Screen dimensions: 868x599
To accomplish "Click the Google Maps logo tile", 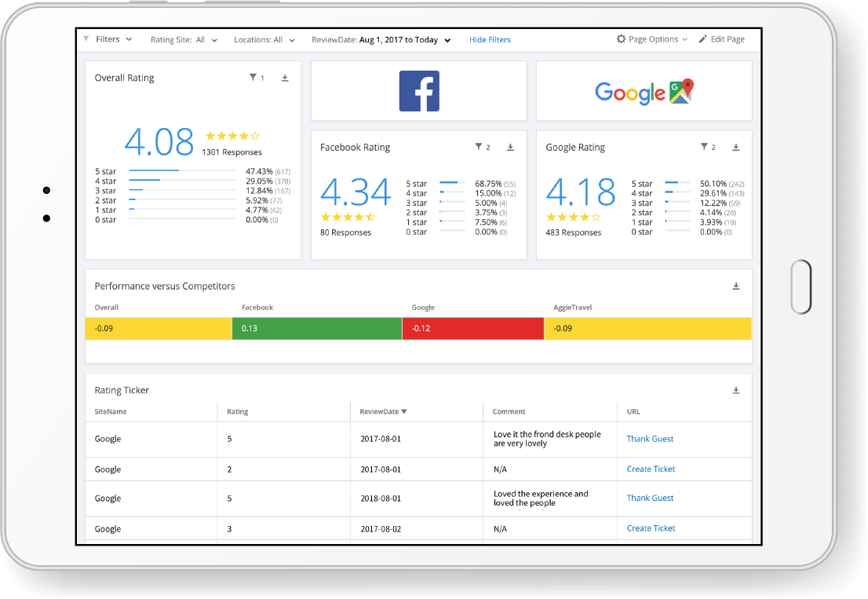I will (x=644, y=91).
